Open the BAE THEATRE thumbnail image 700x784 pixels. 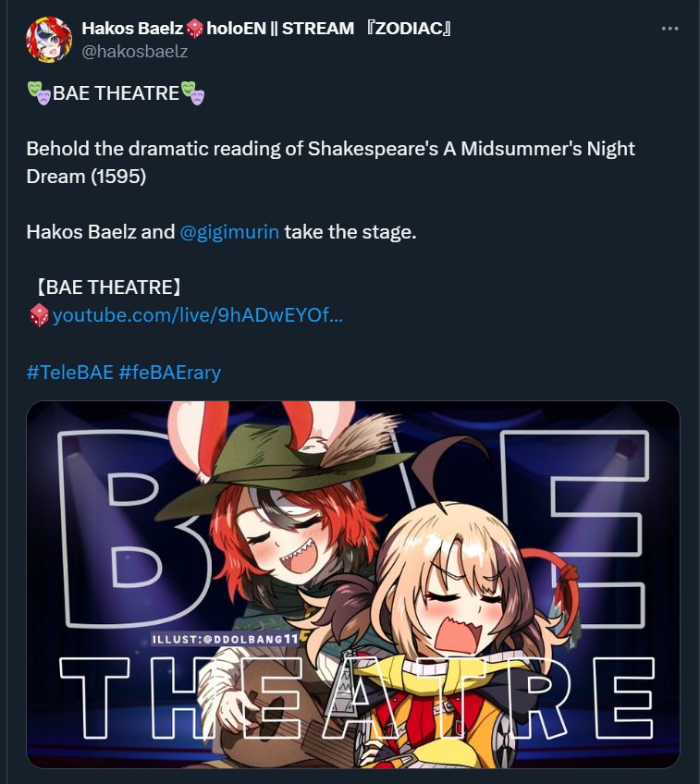coord(353,584)
